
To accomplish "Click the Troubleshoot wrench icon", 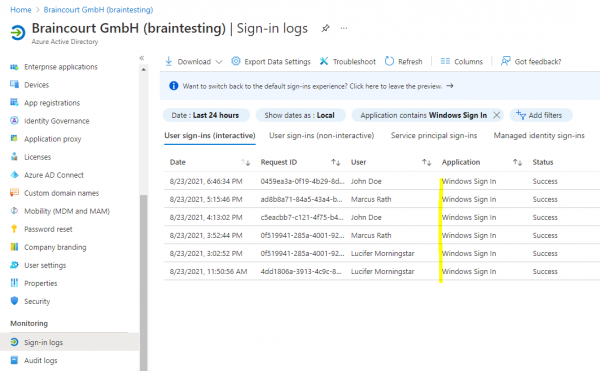I will [324, 61].
